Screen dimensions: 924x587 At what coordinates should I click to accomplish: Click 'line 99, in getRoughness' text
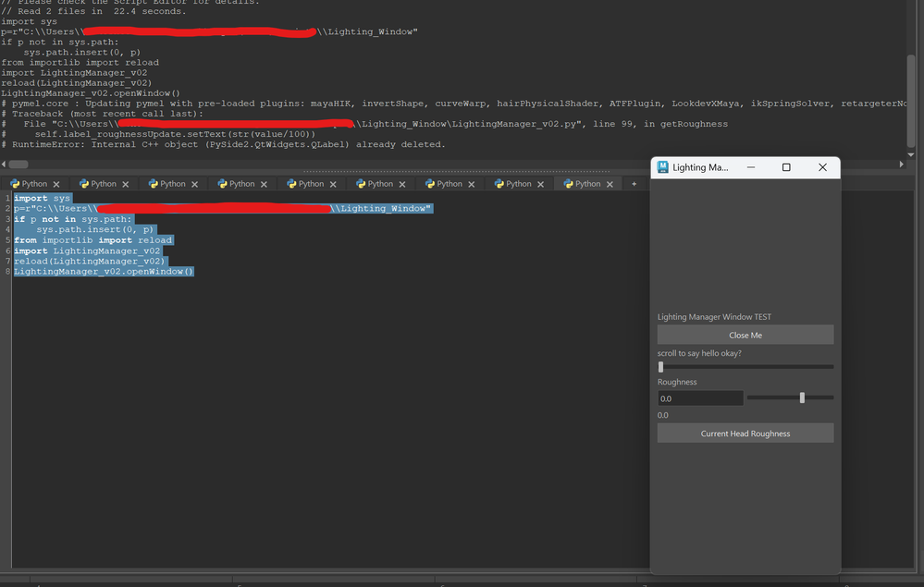click(660, 124)
